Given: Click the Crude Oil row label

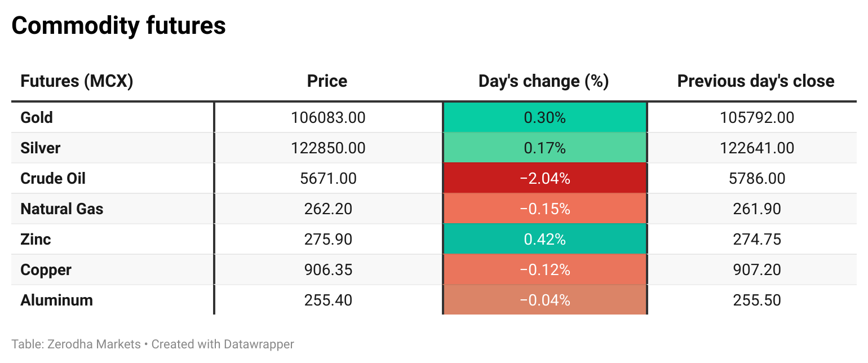Looking at the screenshot, I should (53, 179).
